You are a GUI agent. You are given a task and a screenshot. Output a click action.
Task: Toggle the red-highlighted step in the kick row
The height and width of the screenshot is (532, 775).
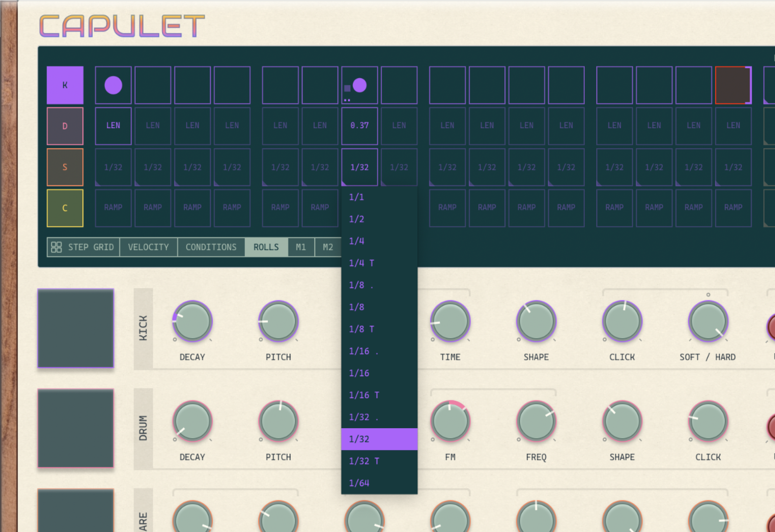pyautogui.click(x=733, y=85)
